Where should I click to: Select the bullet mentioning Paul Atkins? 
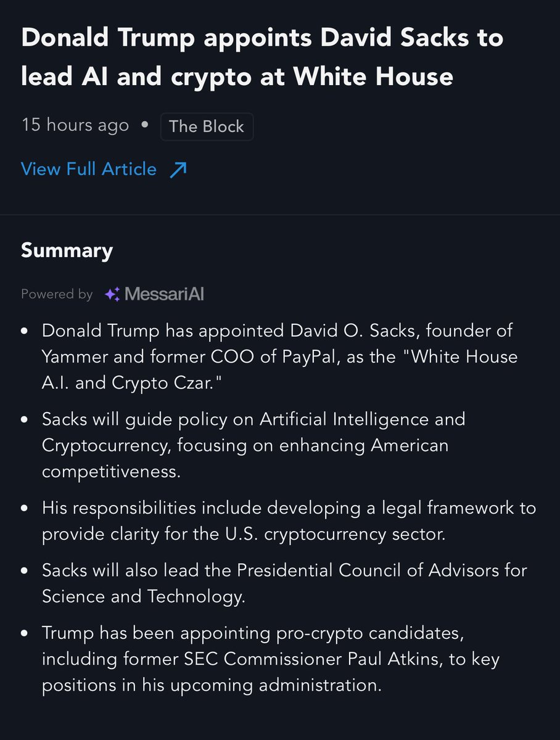tap(271, 659)
